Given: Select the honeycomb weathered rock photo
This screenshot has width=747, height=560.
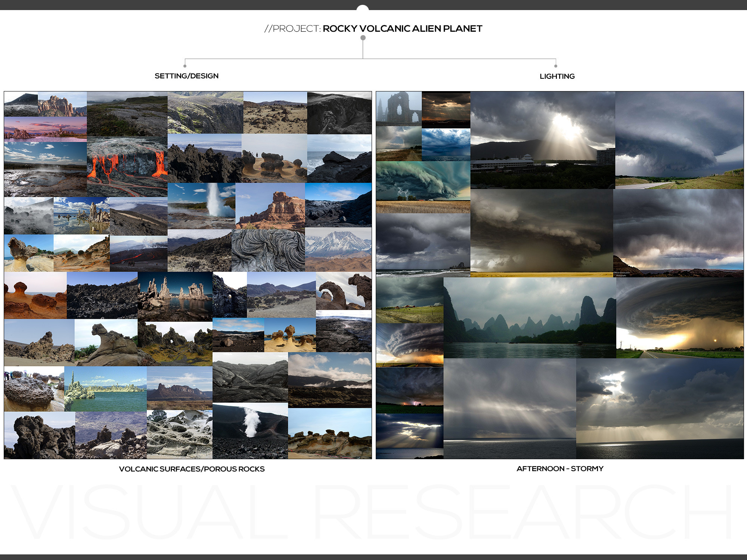Looking at the screenshot, I should pyautogui.click(x=180, y=435).
